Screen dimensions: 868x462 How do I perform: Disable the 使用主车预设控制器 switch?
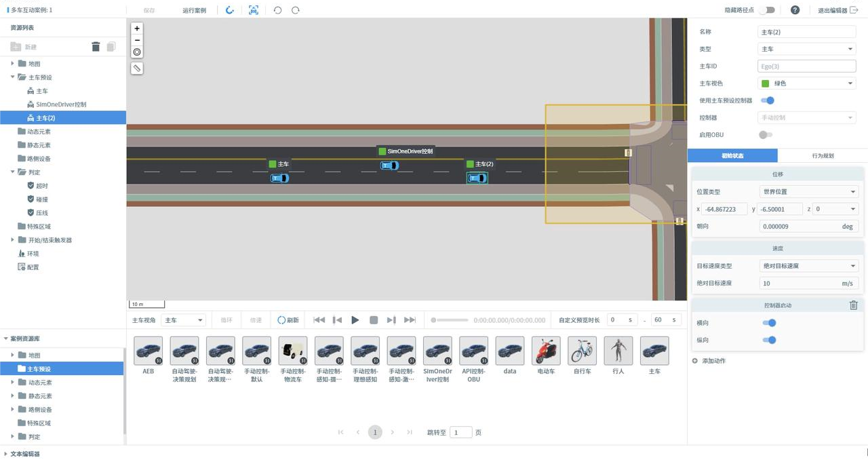(767, 100)
